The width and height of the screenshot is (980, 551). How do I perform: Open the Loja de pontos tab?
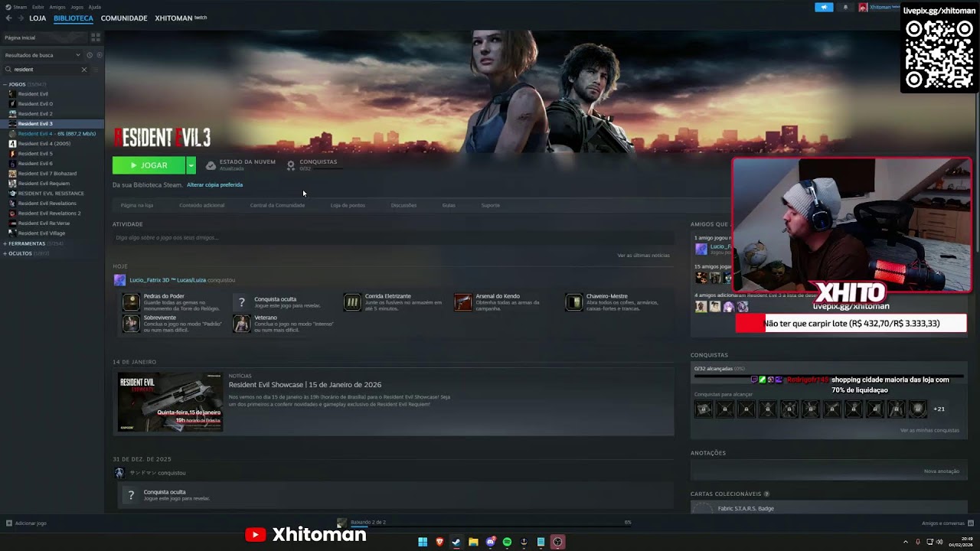tap(348, 205)
